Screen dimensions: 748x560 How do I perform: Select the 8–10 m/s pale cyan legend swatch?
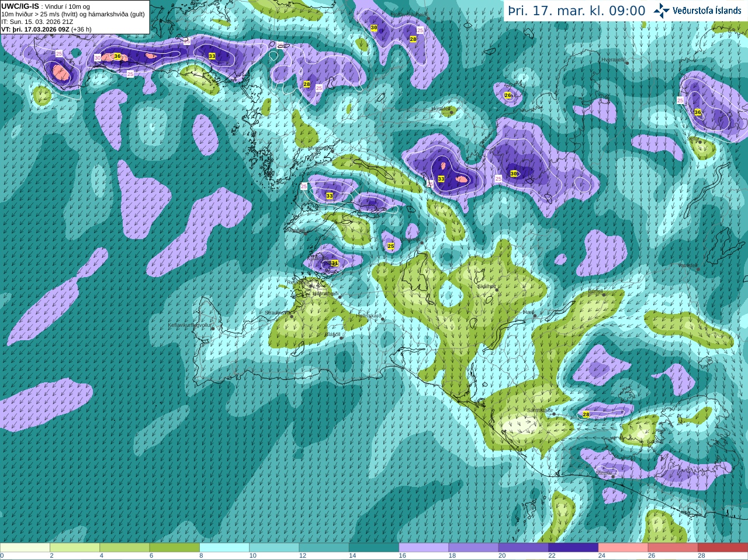tap(224, 547)
